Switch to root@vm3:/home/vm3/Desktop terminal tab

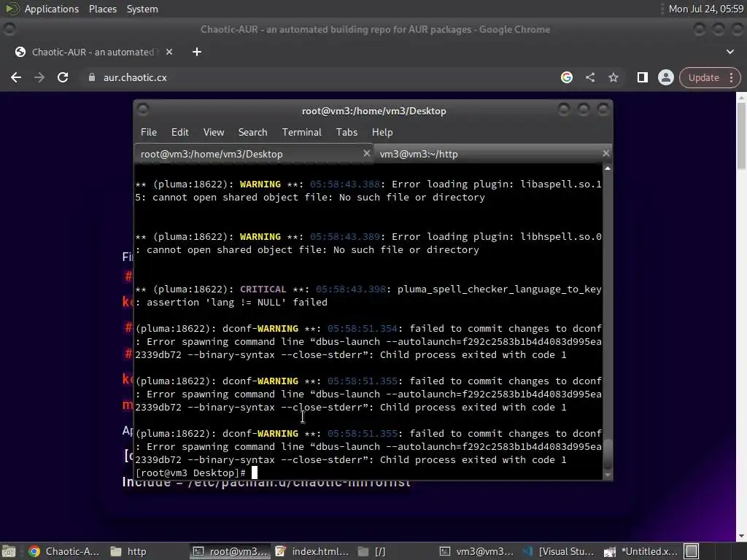[x=253, y=154]
